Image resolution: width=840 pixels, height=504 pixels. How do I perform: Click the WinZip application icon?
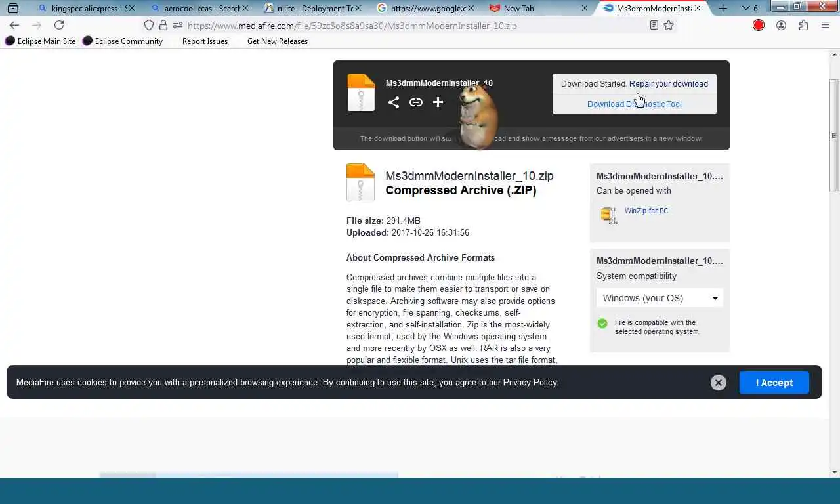608,215
